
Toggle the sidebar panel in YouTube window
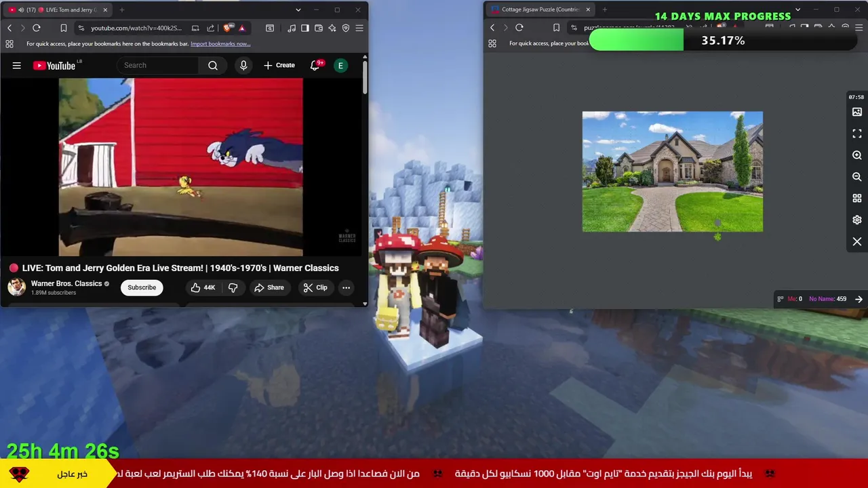pyautogui.click(x=305, y=28)
